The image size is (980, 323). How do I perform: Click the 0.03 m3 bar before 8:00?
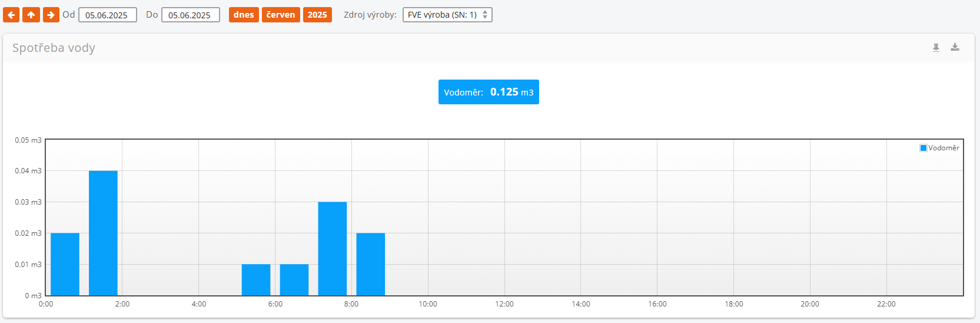click(x=333, y=248)
